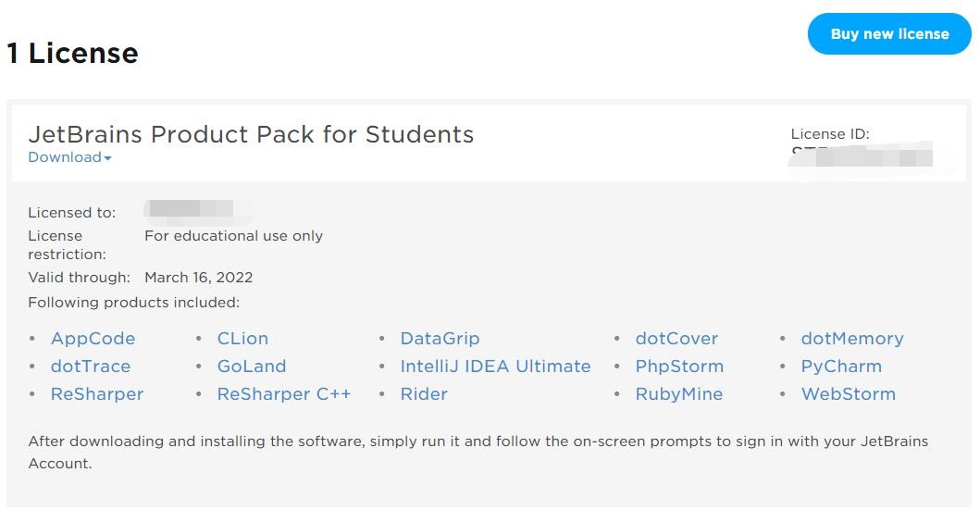Open the WebStorm product link
Screen dimensions: 980x510
pos(849,394)
